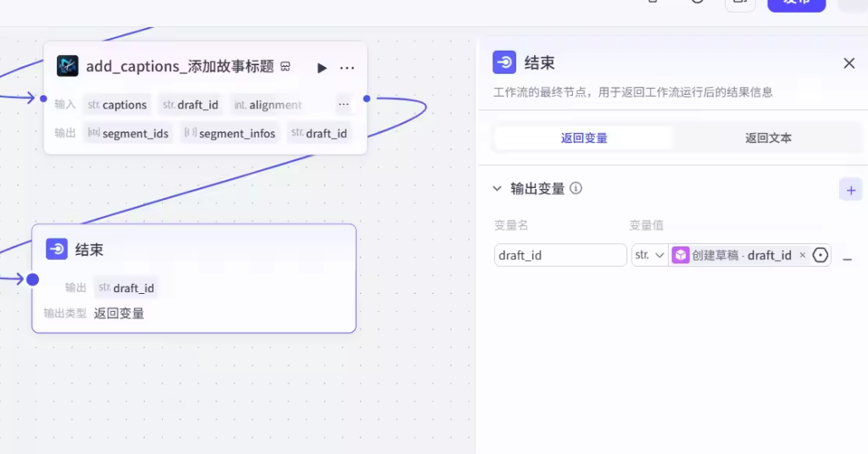Click the small icon after add_captions title
The image size is (868, 454).
[x=286, y=67]
